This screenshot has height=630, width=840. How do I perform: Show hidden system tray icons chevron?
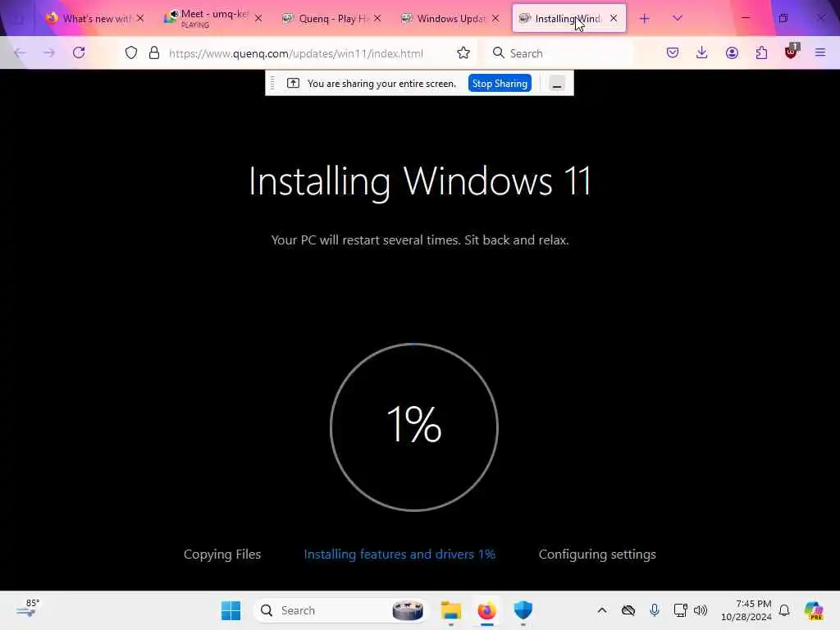pos(602,610)
